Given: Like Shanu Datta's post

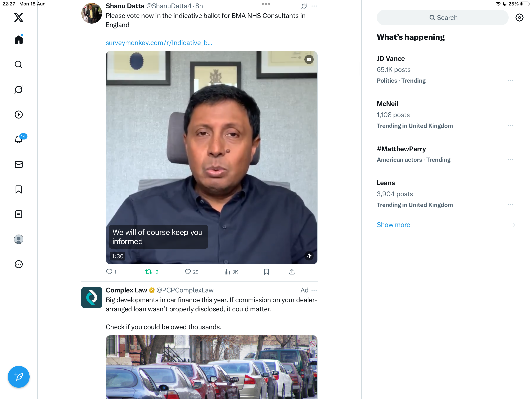Looking at the screenshot, I should coord(188,272).
